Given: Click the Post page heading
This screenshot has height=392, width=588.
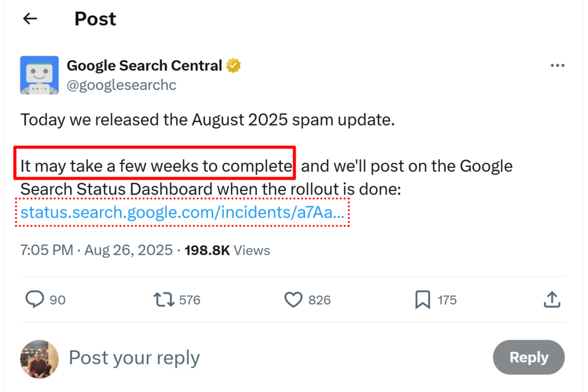Looking at the screenshot, I should click(95, 19).
